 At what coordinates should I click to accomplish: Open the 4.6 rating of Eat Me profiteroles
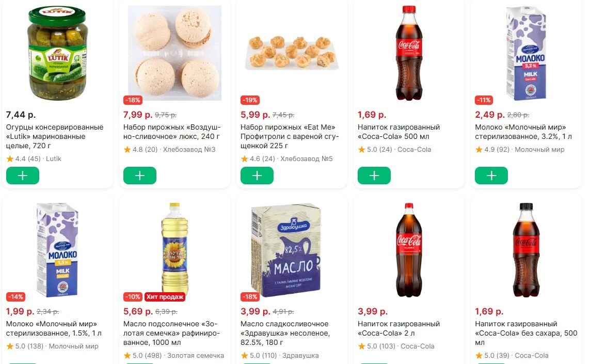(x=258, y=159)
